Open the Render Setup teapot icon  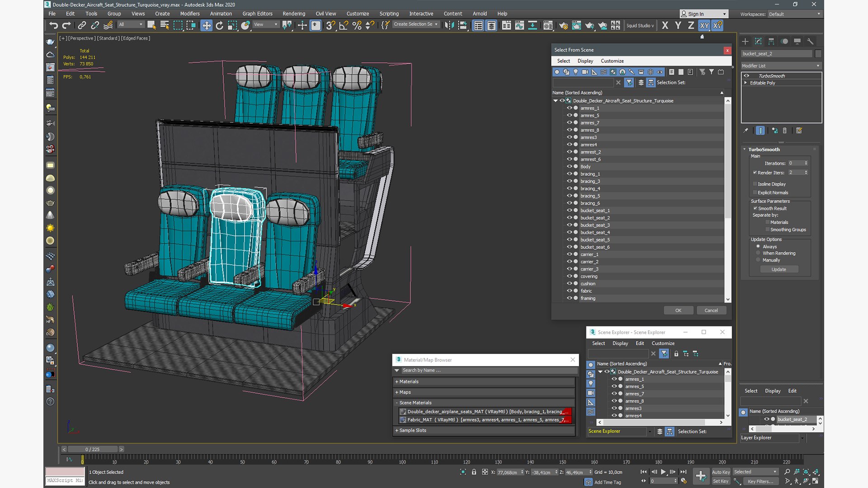[563, 25]
